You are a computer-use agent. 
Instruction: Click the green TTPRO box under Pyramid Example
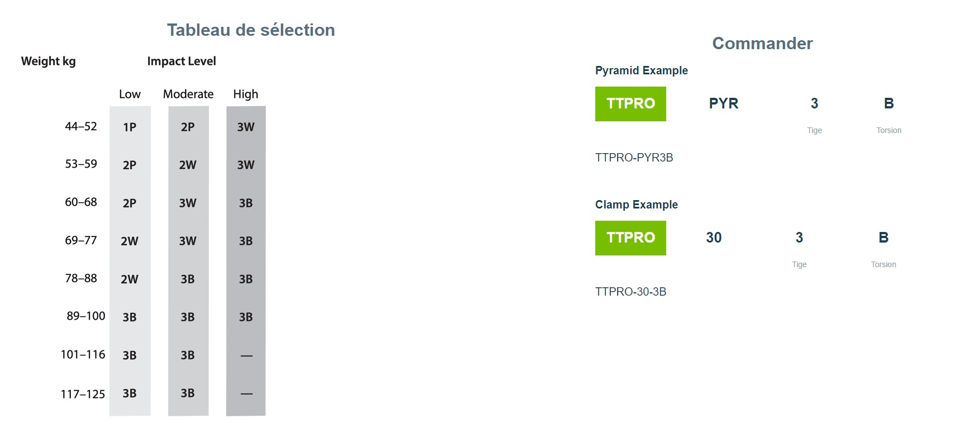pyautogui.click(x=630, y=104)
